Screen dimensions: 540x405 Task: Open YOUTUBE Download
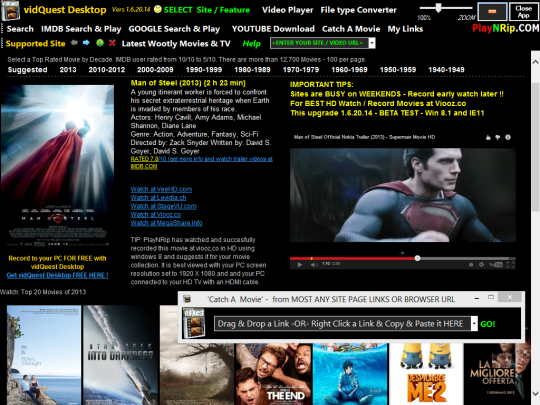(x=273, y=29)
